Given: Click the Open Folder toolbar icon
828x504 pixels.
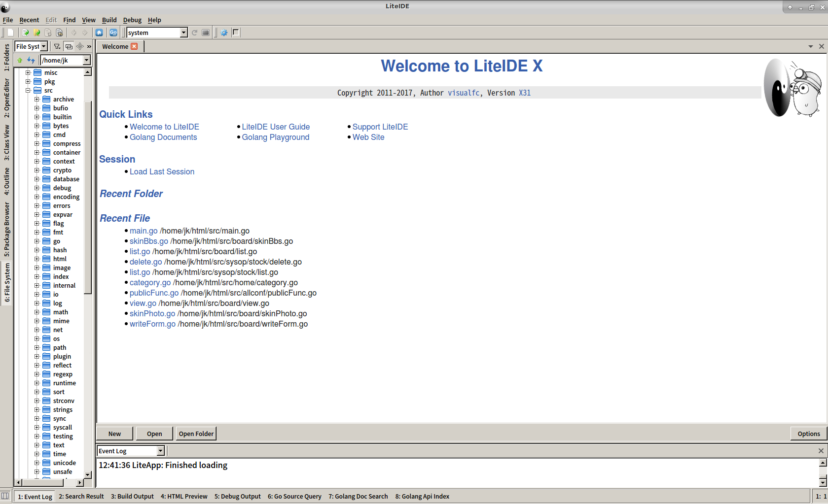Looking at the screenshot, I should pos(37,33).
